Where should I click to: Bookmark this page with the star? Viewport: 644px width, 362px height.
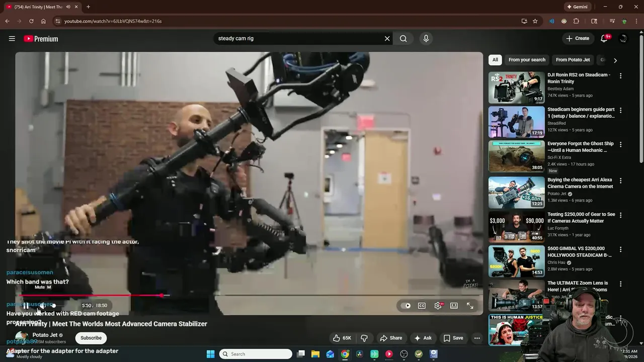535,21
